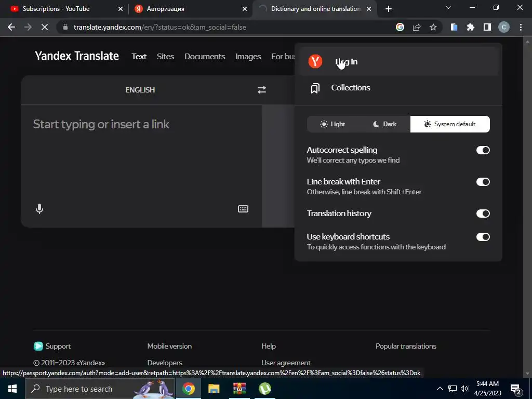Go back with browser back arrow
The image size is (532, 399).
pos(11,27)
